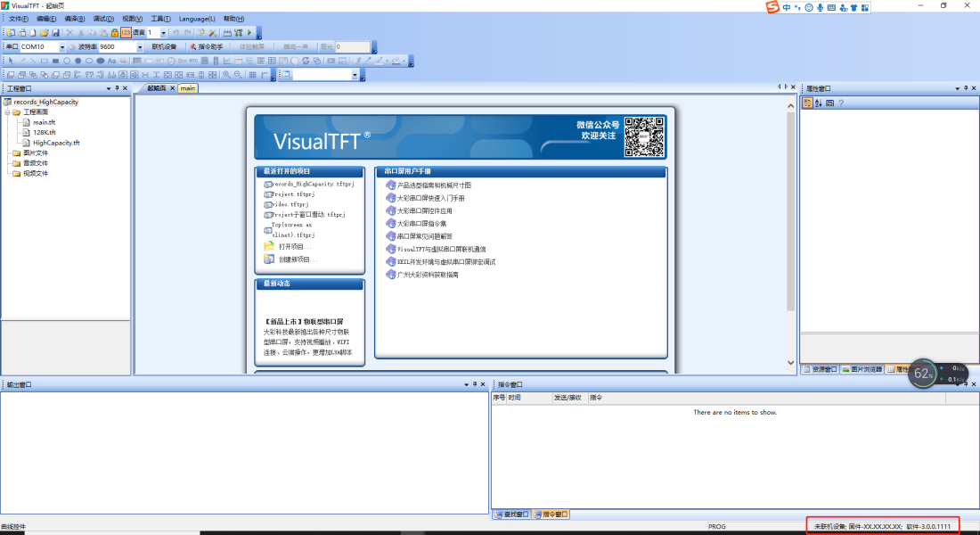Open the 工具(T) menu
Image resolution: width=980 pixels, height=535 pixels.
click(160, 19)
